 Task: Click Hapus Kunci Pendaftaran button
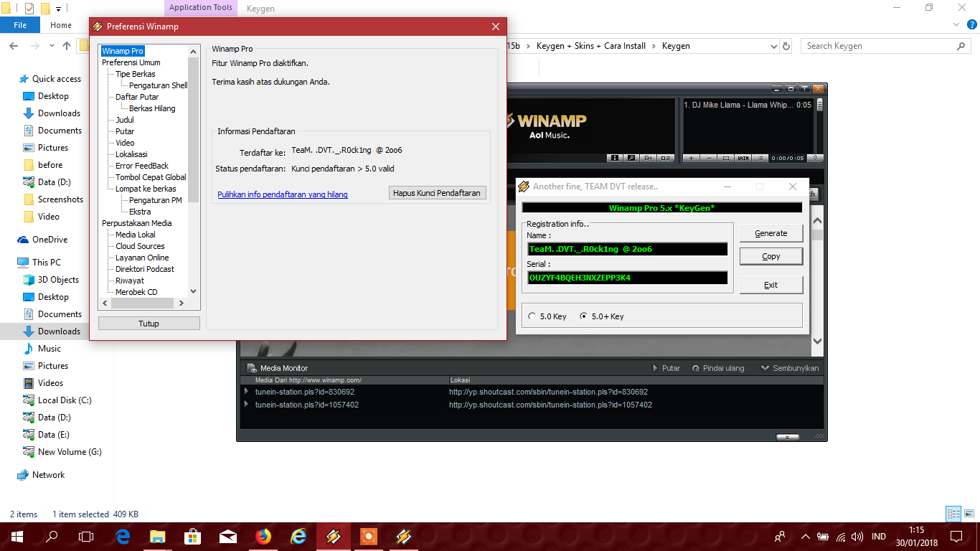[437, 193]
